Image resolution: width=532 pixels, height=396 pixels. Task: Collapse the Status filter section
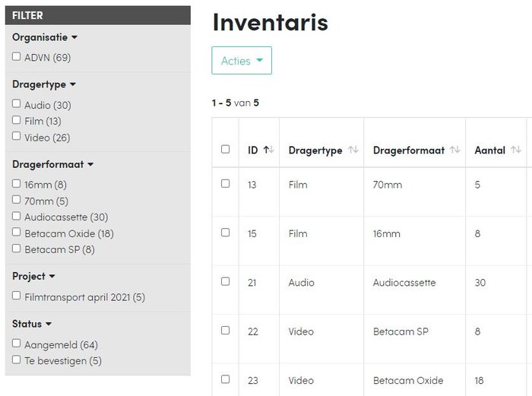[x=32, y=324]
